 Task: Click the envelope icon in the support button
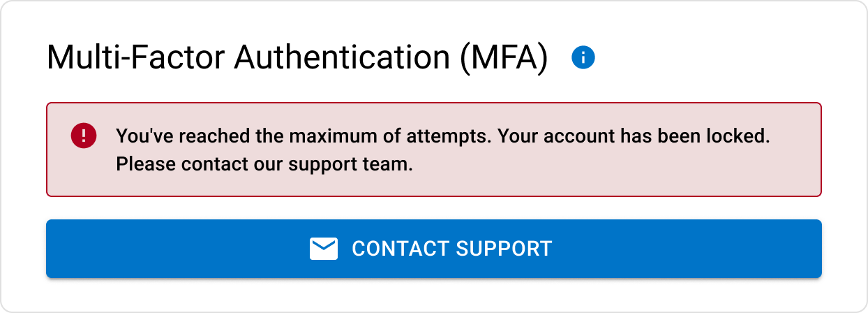pos(324,249)
